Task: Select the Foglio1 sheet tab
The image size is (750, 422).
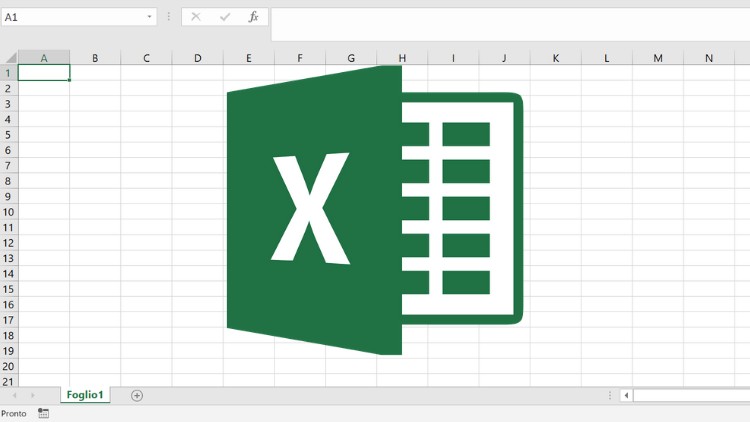Action: (85, 395)
